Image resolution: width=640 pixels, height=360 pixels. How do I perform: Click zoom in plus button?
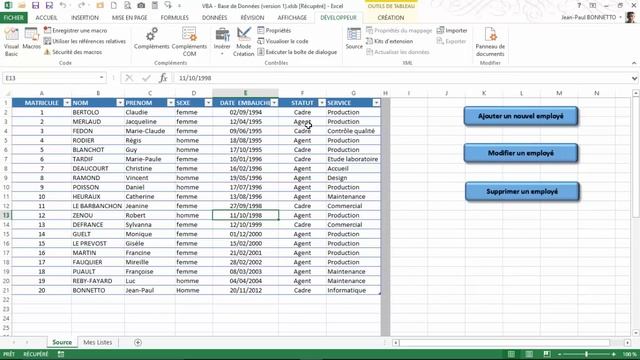click(x=613, y=354)
